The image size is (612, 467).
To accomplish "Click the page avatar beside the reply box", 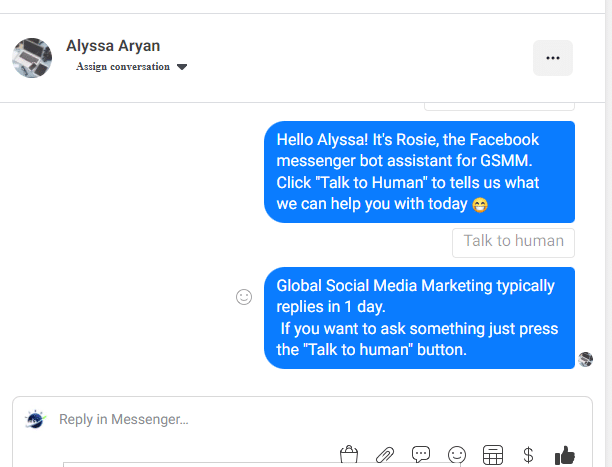I will pos(36,420).
